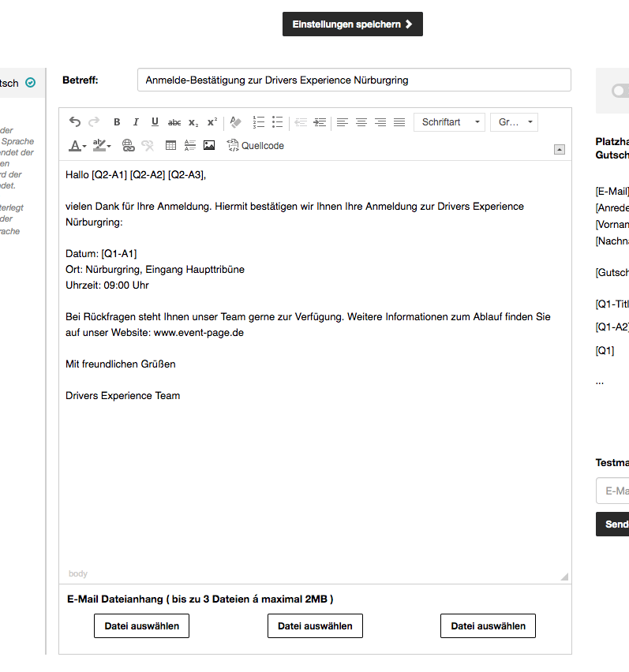Apply strikethrough to text

[x=174, y=122]
